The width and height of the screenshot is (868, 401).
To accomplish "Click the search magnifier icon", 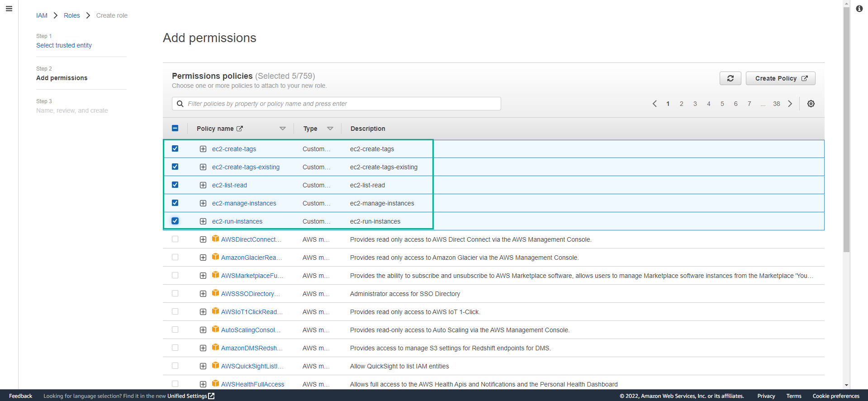I will point(180,104).
